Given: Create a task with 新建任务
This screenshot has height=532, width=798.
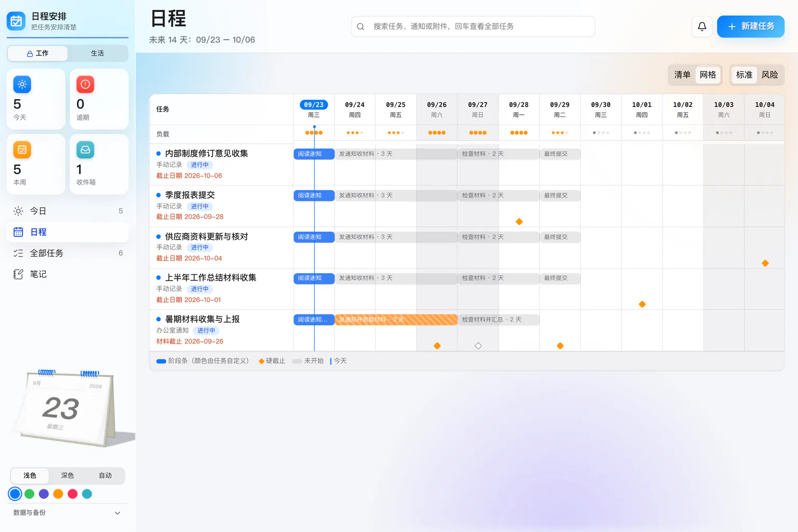Looking at the screenshot, I should [x=751, y=26].
